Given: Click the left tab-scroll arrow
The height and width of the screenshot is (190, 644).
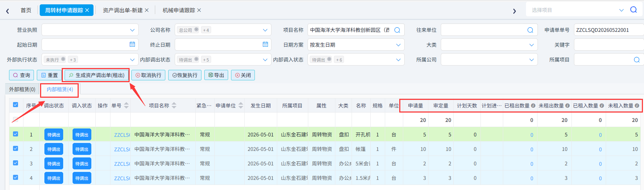Looking at the screenshot, I should point(8,11).
